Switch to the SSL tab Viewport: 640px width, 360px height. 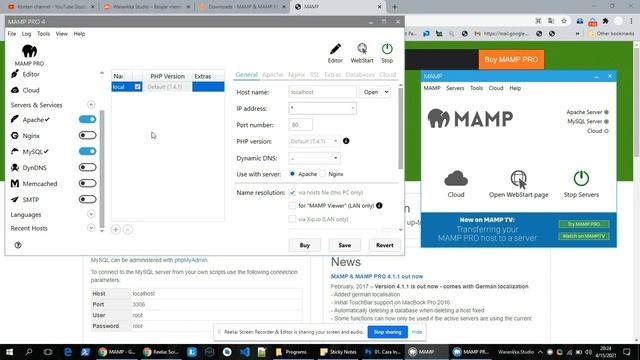[x=314, y=74]
